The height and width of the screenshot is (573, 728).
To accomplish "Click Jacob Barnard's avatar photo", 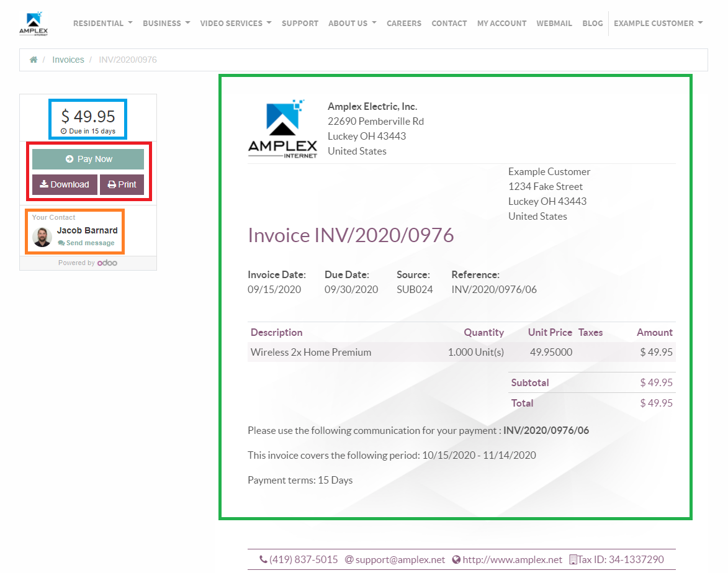I will [x=42, y=237].
